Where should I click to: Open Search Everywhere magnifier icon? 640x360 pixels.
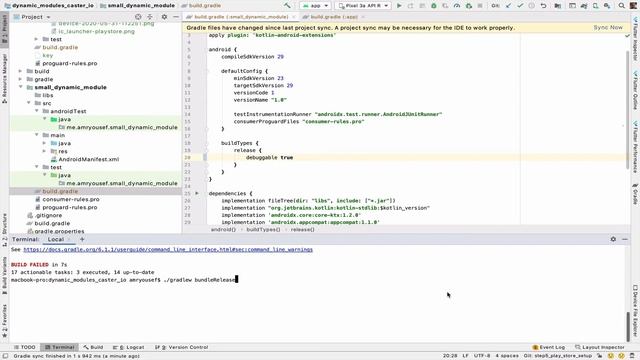[622, 6]
